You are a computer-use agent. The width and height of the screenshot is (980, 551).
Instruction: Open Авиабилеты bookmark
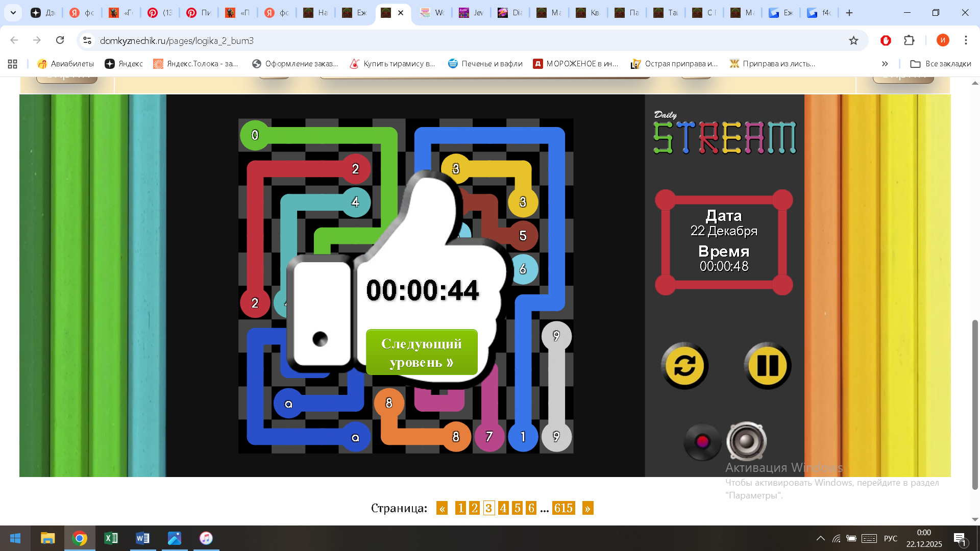tap(66, 64)
